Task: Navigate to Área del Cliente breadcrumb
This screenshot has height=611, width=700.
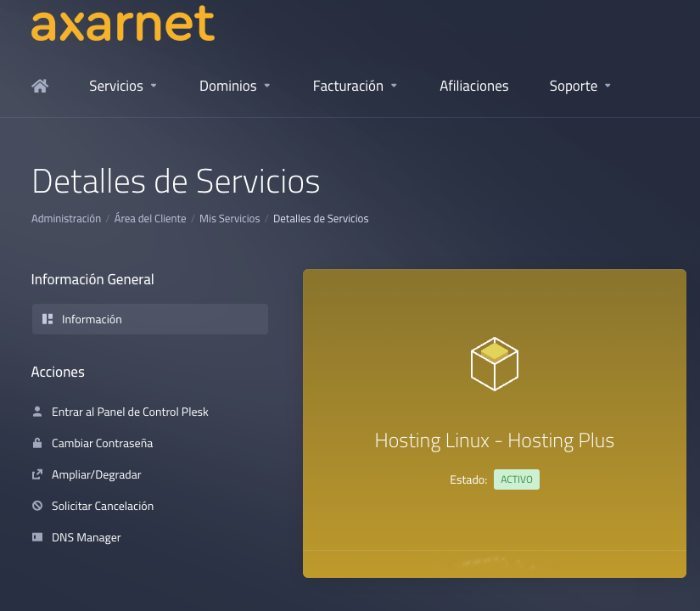Action: [x=150, y=219]
